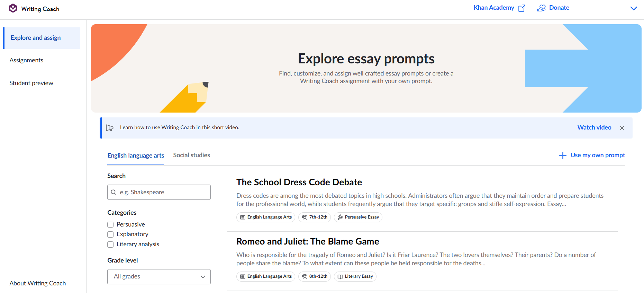Screen dimensions: 644x293
Task: Select the English language arts tab
Action: [x=135, y=155]
